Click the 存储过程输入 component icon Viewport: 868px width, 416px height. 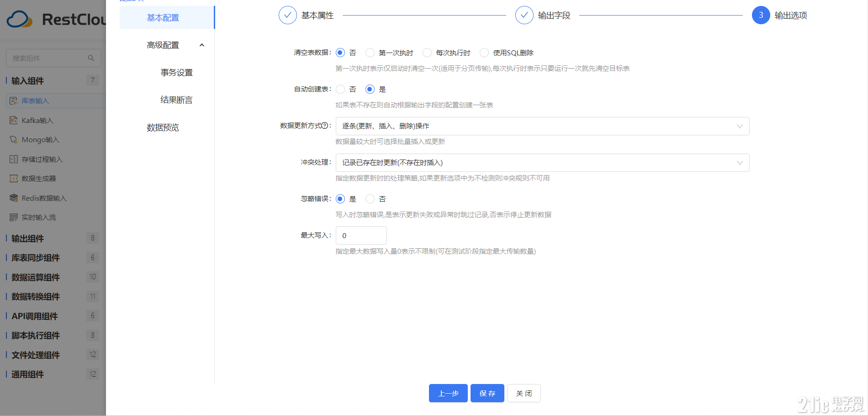(x=14, y=159)
